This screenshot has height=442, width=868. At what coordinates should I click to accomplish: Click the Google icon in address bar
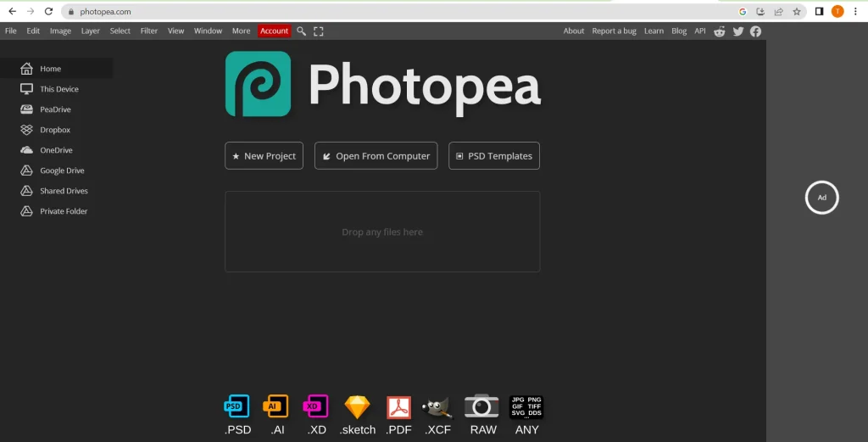(x=743, y=11)
